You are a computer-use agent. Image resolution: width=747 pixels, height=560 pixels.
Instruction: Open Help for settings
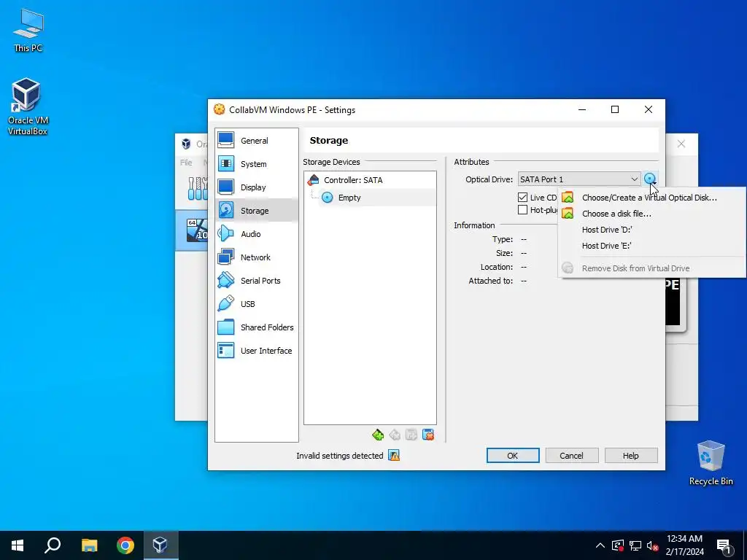coord(631,456)
